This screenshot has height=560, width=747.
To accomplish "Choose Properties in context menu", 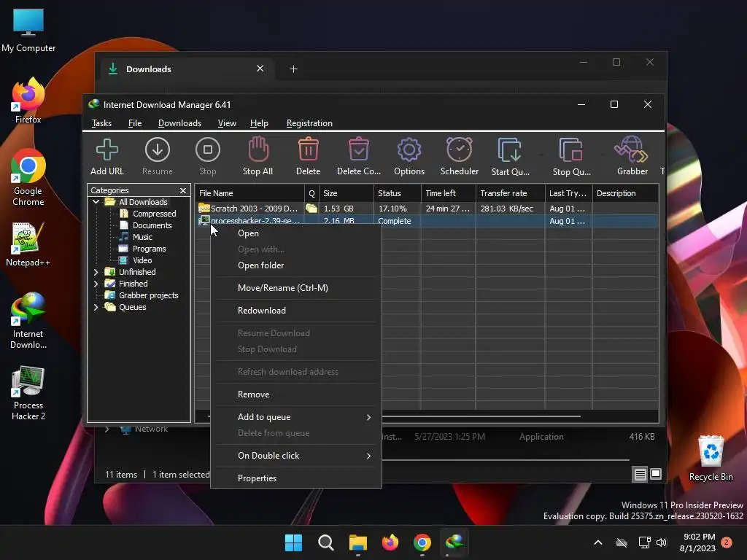I will point(295,478).
